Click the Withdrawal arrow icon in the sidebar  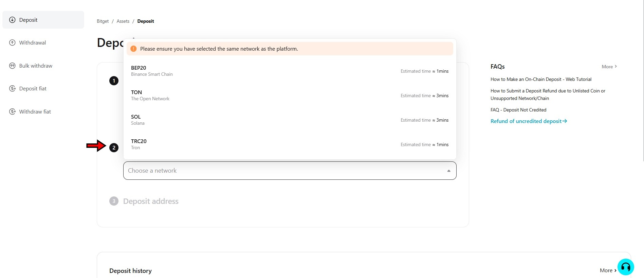(x=12, y=42)
